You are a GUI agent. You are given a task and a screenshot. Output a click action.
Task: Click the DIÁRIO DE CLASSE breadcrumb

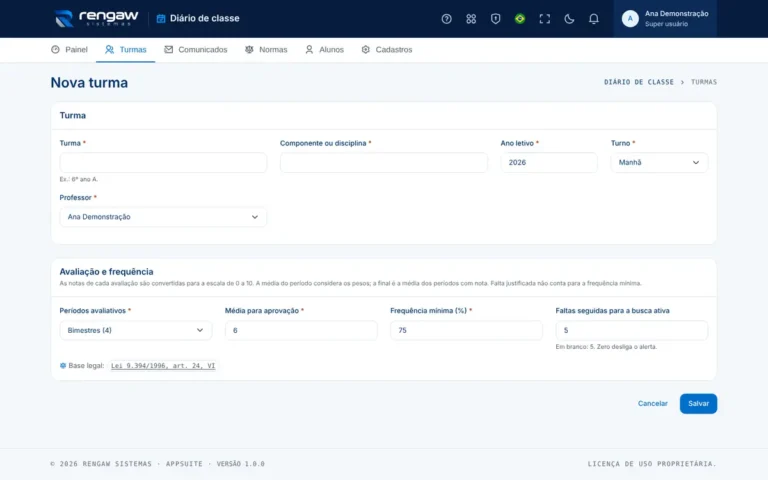639,82
